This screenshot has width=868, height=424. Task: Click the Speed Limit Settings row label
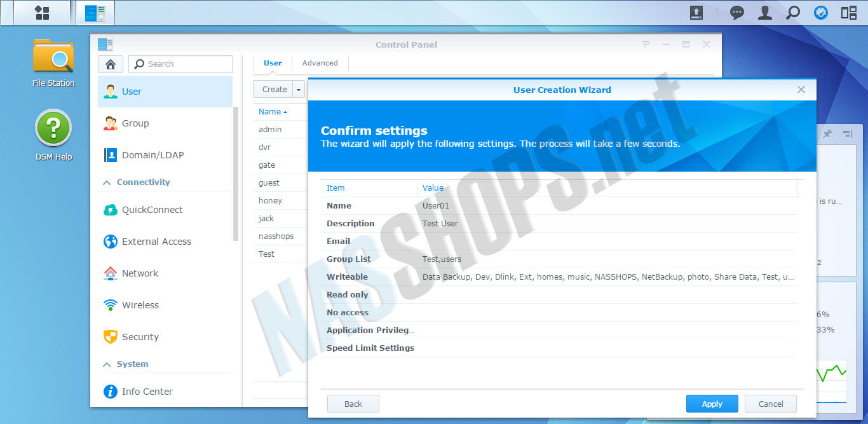(x=370, y=348)
